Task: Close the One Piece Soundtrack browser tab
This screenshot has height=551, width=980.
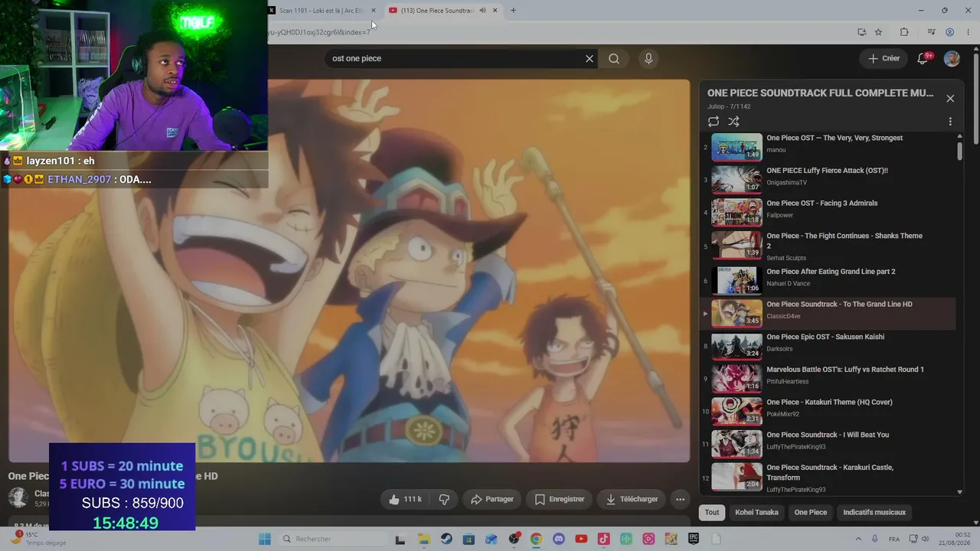Action: coord(495,10)
